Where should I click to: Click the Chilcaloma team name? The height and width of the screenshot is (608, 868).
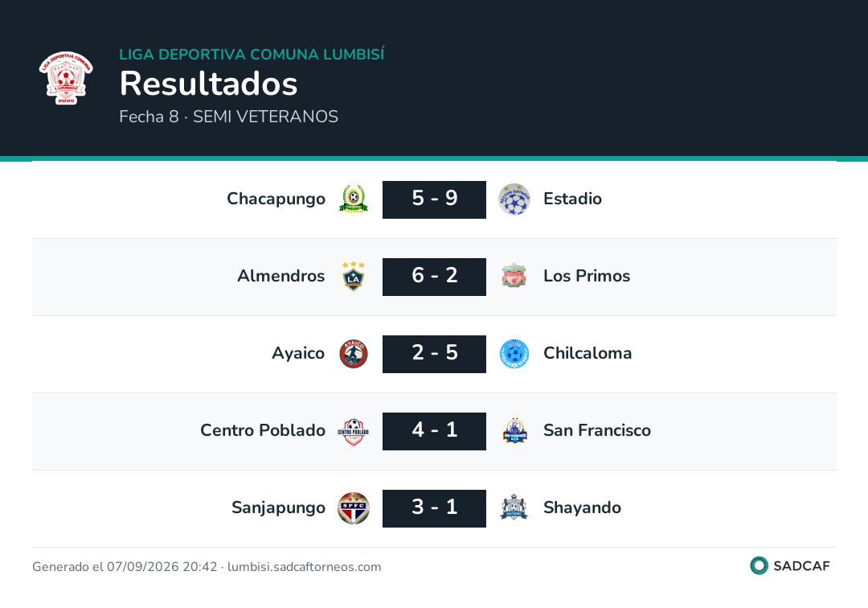point(588,353)
